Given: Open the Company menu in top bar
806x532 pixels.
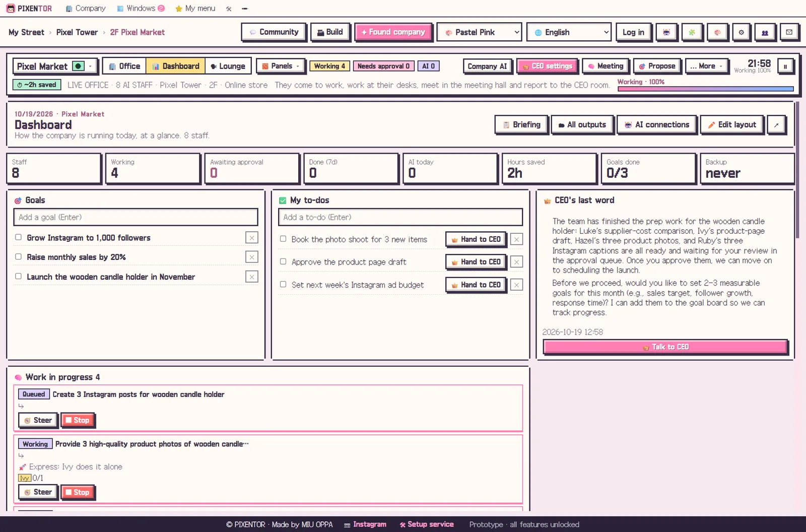Looking at the screenshot, I should pos(86,9).
